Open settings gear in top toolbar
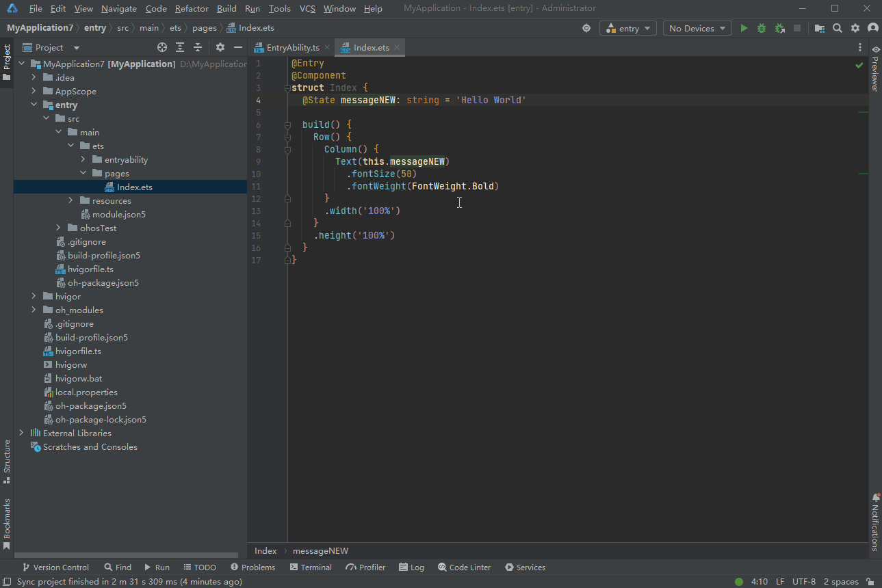This screenshot has height=588, width=882. 855,28
